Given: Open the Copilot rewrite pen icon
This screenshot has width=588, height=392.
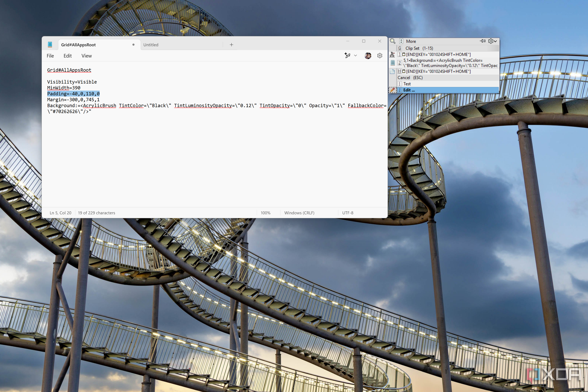Looking at the screenshot, I should click(347, 56).
